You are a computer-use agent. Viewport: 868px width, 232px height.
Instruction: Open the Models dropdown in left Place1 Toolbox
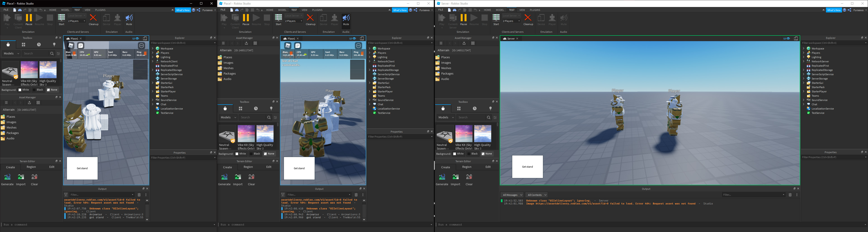pos(11,53)
